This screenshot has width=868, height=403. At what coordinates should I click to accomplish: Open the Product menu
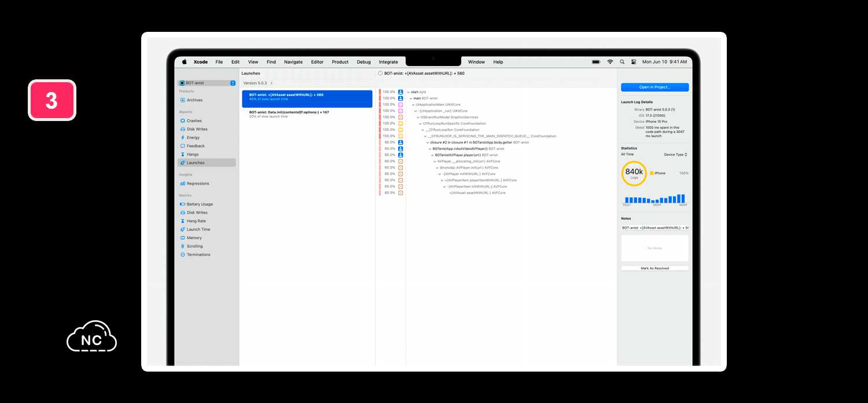(x=340, y=62)
